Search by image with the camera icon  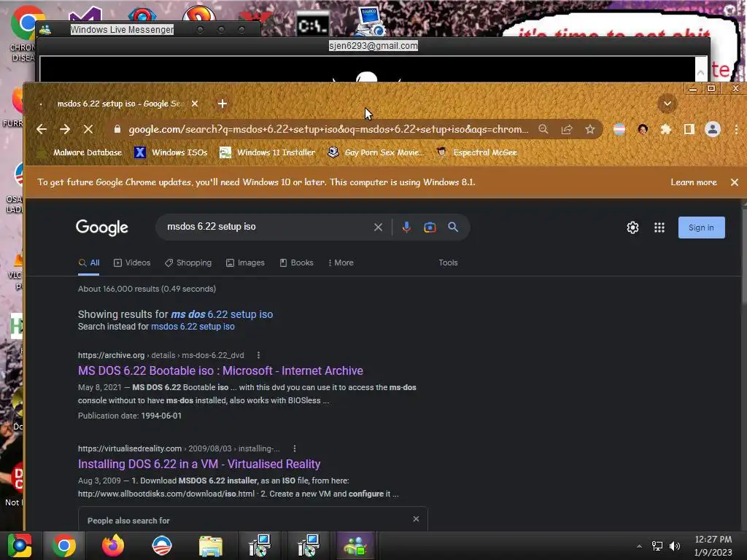[x=430, y=227]
